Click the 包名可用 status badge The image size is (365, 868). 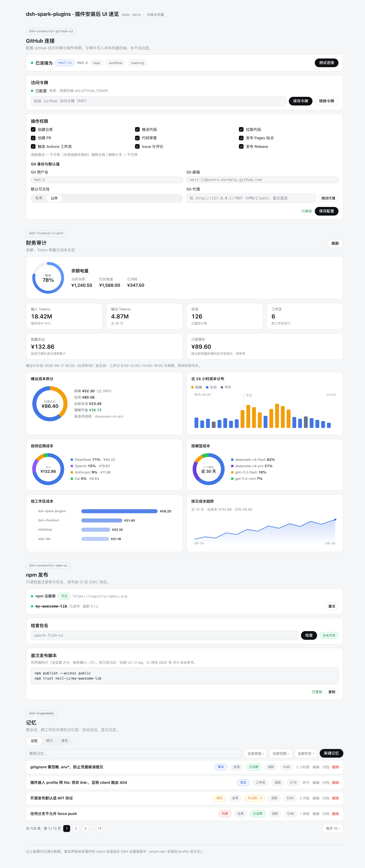329,635
